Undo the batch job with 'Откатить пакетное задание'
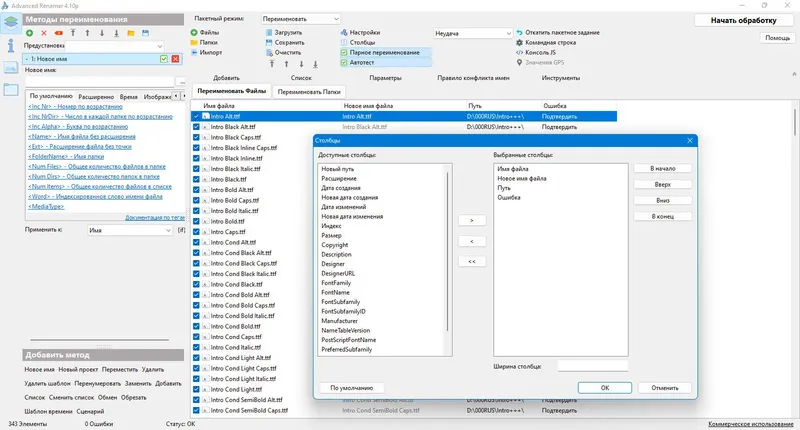800x430 pixels. click(x=558, y=33)
